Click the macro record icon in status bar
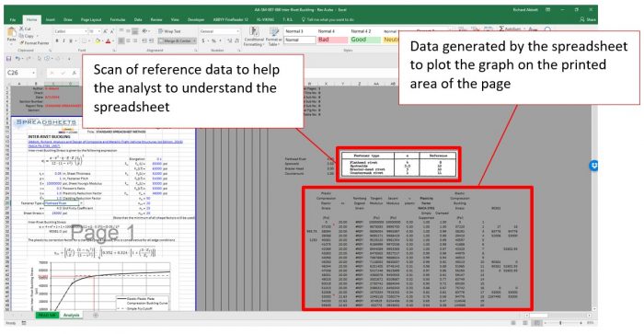 point(23,323)
